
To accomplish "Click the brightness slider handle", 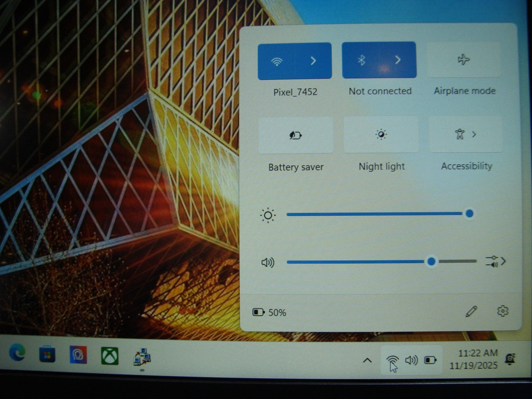I will tap(469, 213).
